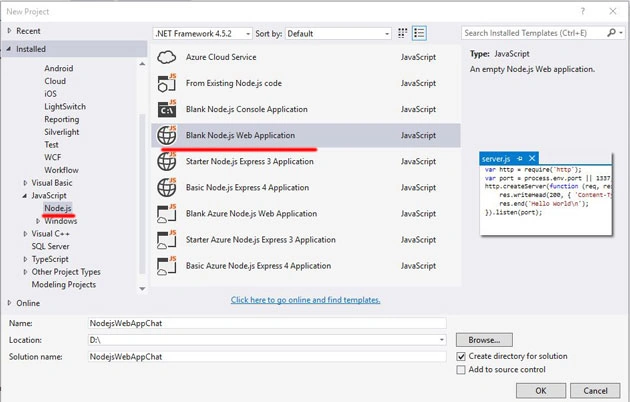Select Modeling Projects category

[63, 284]
